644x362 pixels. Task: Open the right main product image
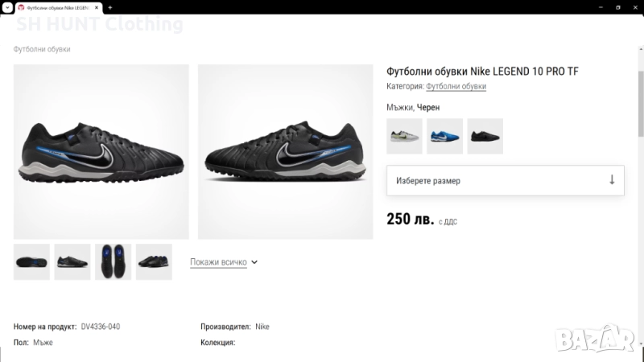286,151
